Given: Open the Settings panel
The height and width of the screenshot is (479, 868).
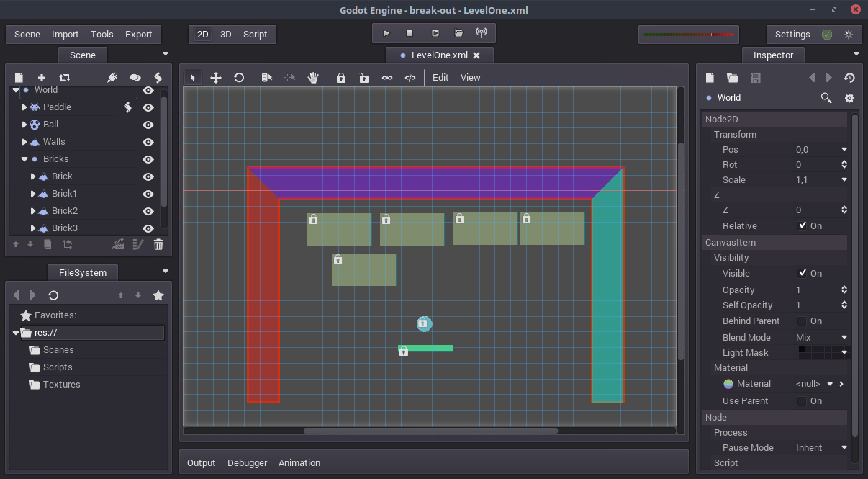Looking at the screenshot, I should coord(792,34).
